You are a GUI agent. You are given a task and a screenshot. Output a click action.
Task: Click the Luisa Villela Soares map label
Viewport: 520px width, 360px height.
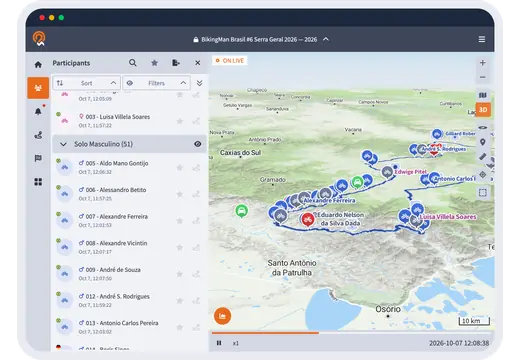pyautogui.click(x=448, y=217)
